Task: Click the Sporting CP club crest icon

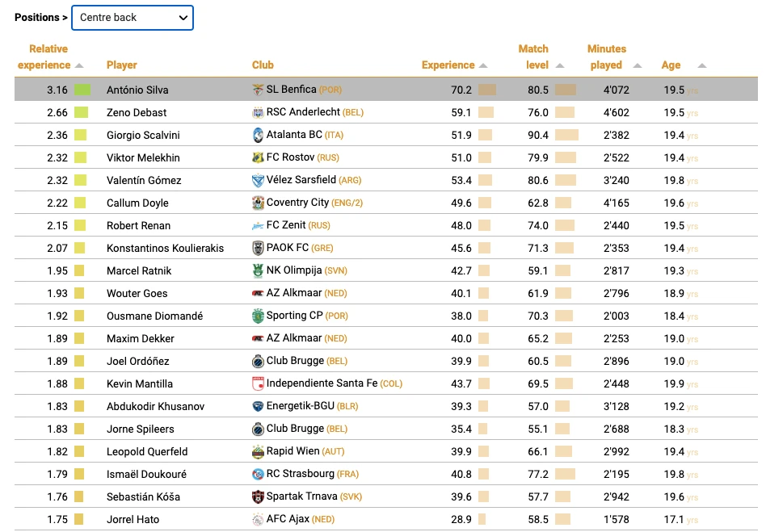Action: pyautogui.click(x=258, y=316)
